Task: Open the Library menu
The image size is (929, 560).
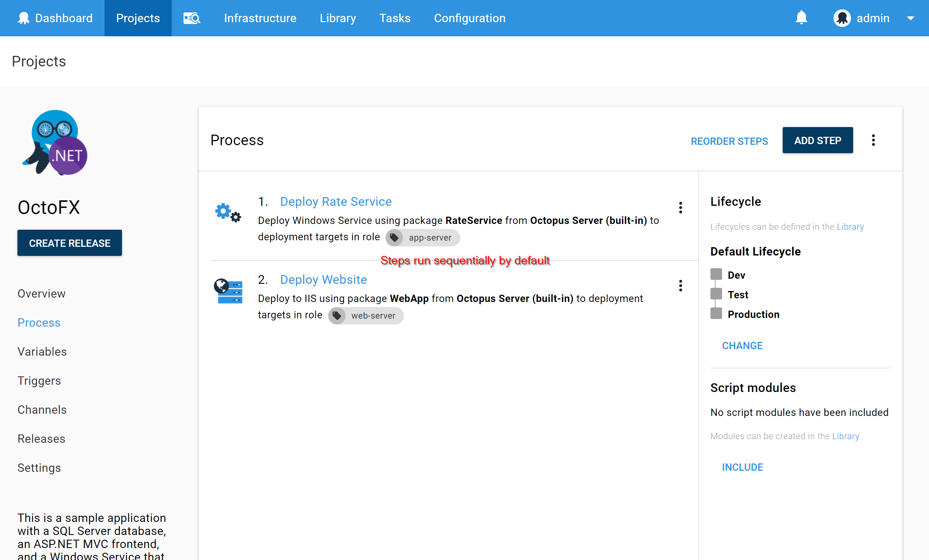Action: point(338,18)
